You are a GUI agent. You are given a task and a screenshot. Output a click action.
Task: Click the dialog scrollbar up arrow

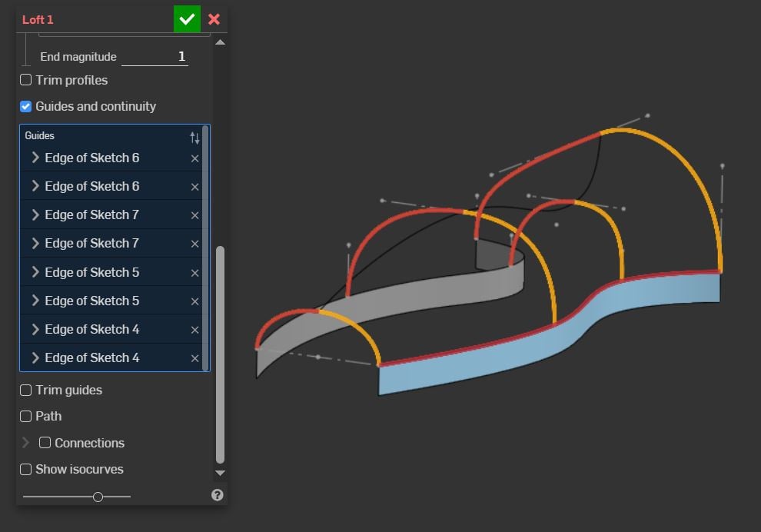pyautogui.click(x=220, y=42)
